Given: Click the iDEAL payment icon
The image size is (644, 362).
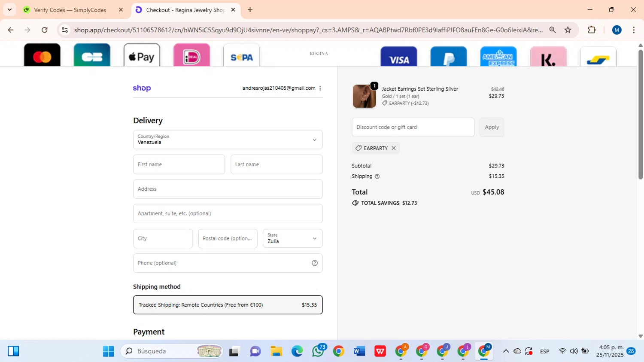Looking at the screenshot, I should click(x=191, y=55).
